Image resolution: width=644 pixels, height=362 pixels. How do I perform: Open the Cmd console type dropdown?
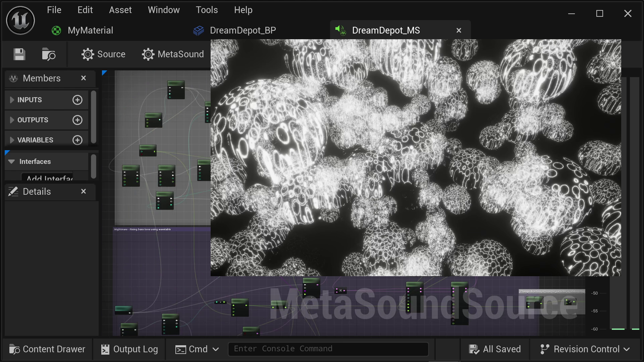[x=197, y=349]
